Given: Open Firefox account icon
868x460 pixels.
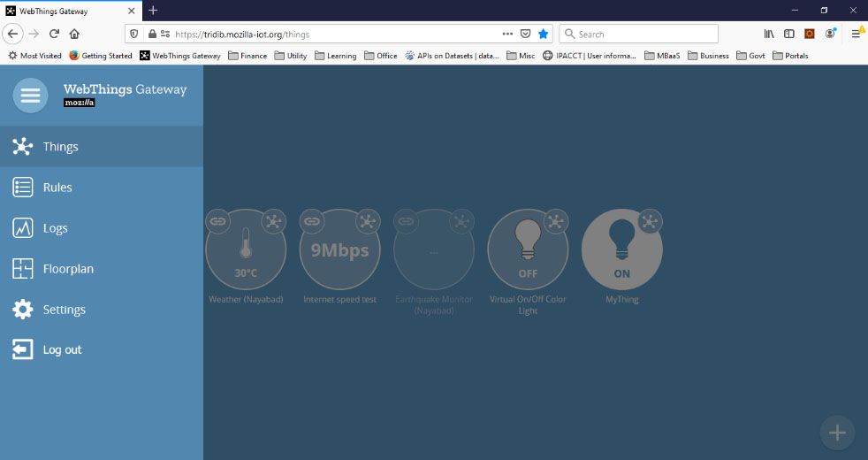Looking at the screenshot, I should tap(830, 34).
